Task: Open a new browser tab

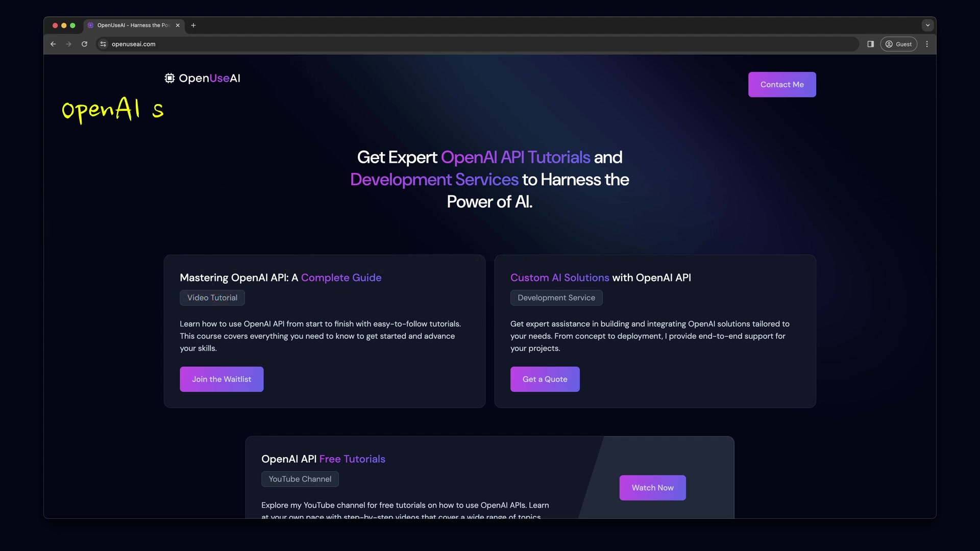Action: pos(193,25)
